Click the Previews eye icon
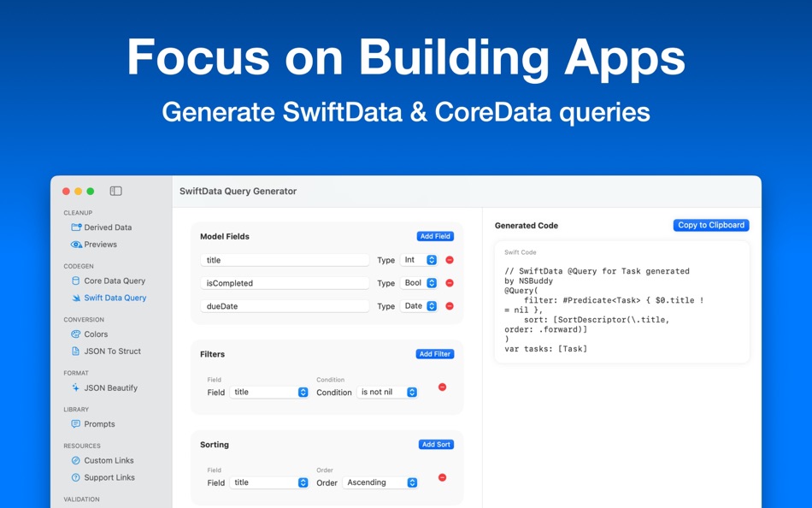Image resolution: width=812 pixels, height=508 pixels. (x=76, y=244)
